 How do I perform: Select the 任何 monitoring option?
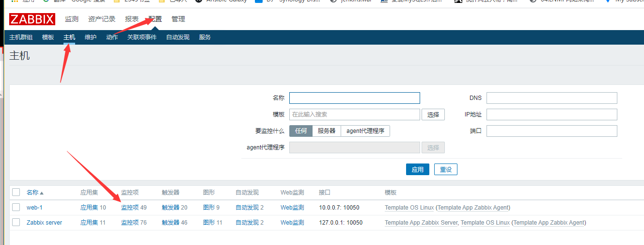[301, 131]
